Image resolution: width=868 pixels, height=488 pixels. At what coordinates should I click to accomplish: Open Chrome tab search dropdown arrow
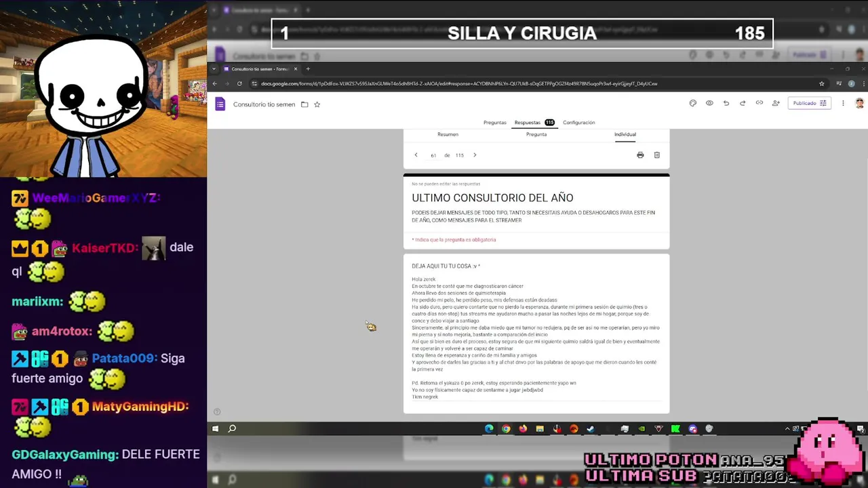(214, 68)
